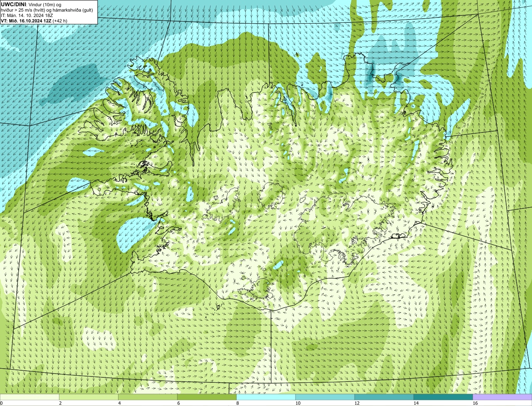Click the scale label '10'
The image size is (532, 406).
click(298, 403)
